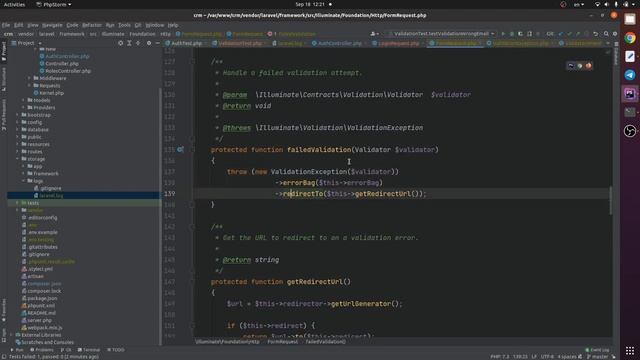Show applications grid in the dock
Image resolution: width=640 pixels, height=360 pixels.
[630, 350]
